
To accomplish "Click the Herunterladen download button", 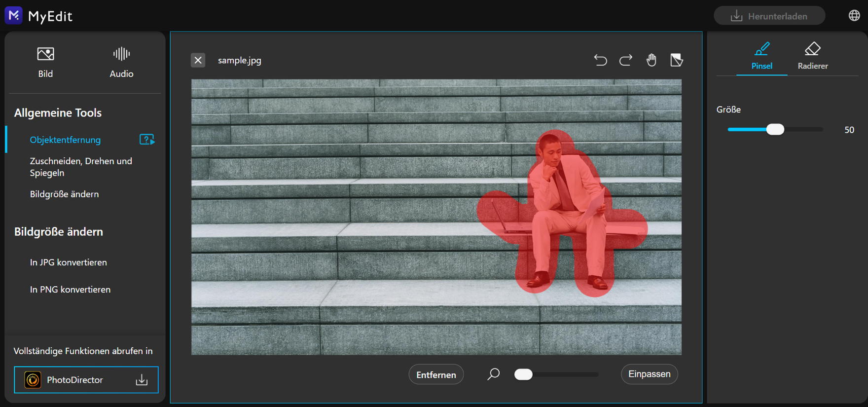I will 769,16.
